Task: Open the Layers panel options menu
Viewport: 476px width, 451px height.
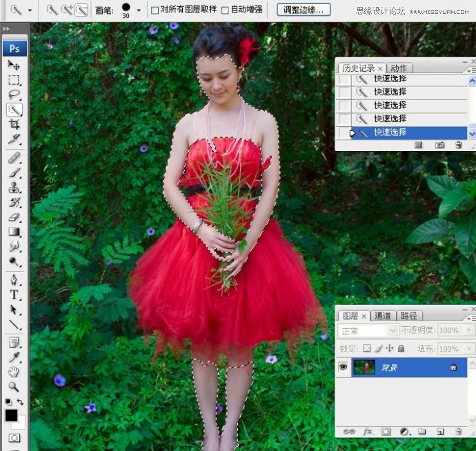Action: tap(471, 318)
